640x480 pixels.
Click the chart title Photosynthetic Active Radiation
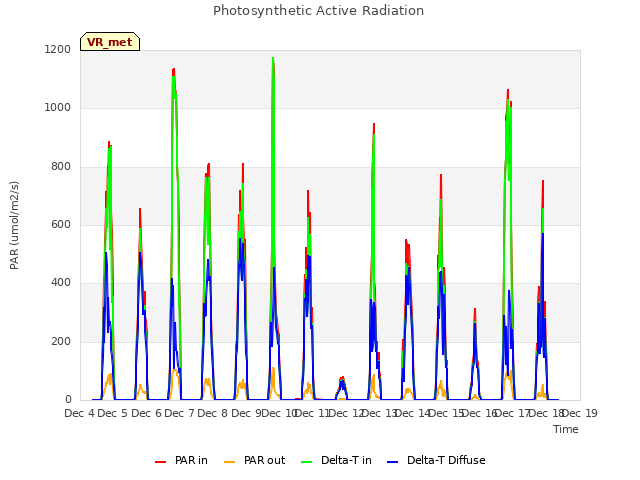tap(318, 11)
